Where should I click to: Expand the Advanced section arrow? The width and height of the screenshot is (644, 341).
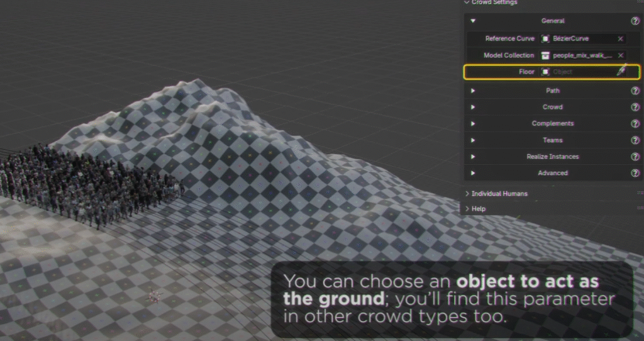point(473,173)
